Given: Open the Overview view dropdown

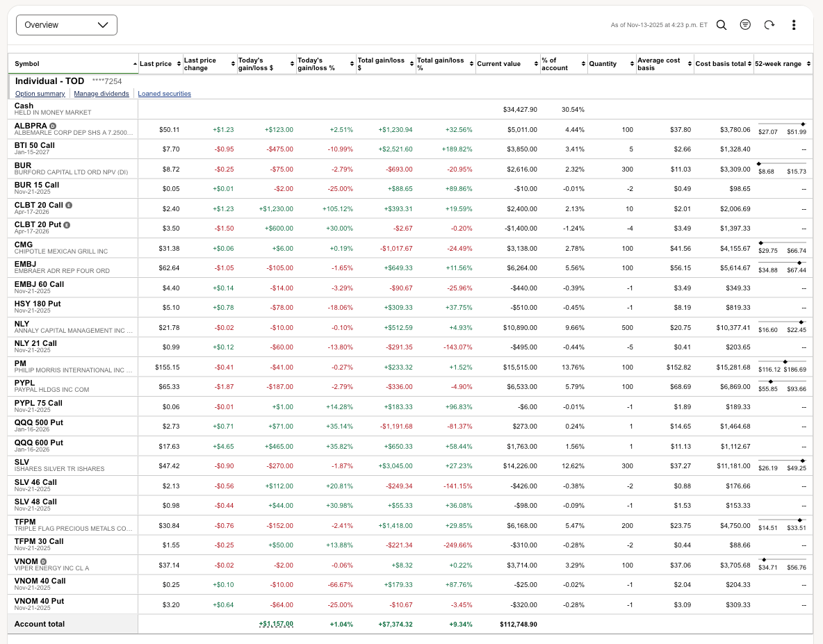Looking at the screenshot, I should [67, 25].
